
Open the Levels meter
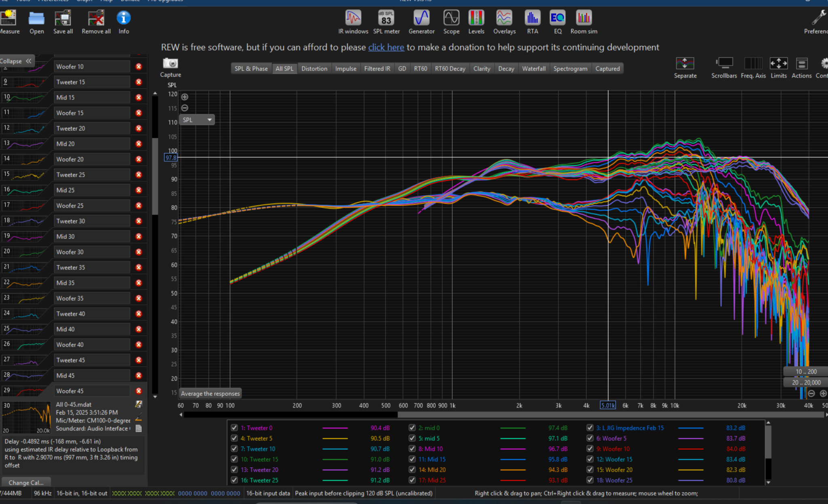pyautogui.click(x=476, y=23)
